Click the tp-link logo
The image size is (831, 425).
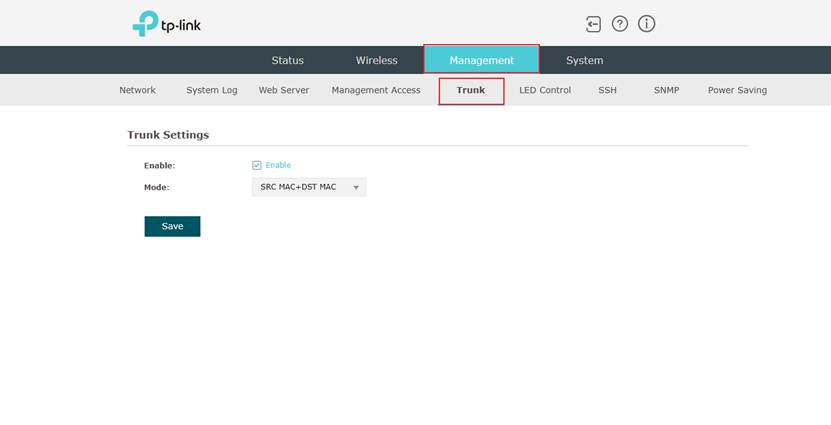pos(166,25)
